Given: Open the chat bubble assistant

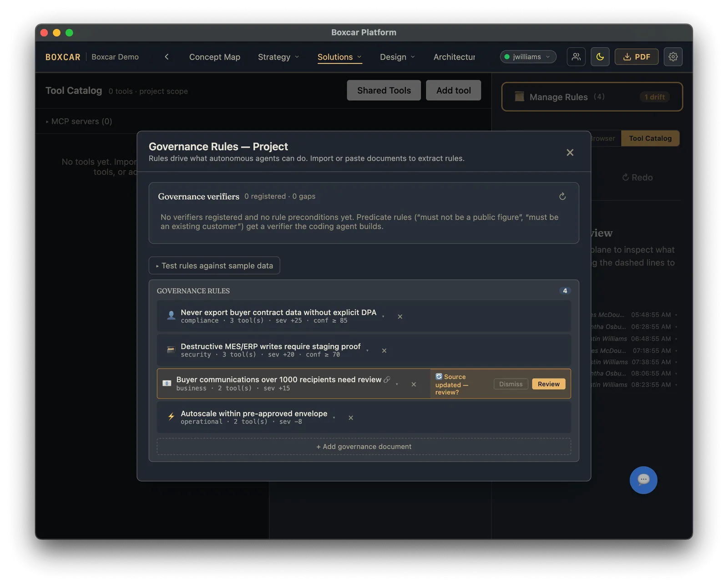Looking at the screenshot, I should (643, 480).
